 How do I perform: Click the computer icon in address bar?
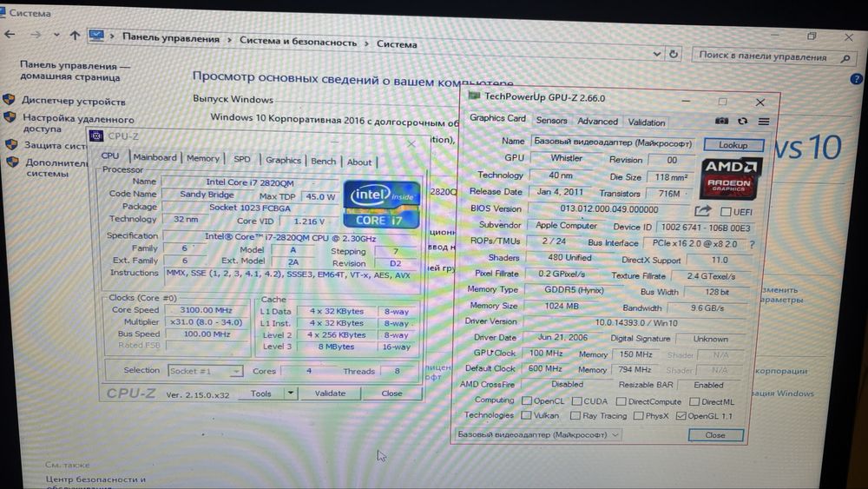[96, 36]
